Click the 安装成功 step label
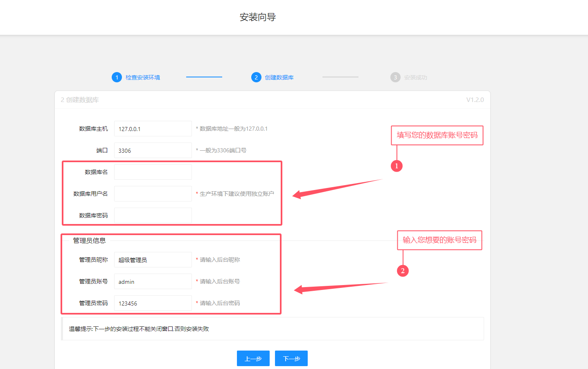Screen dimensions: 588x369 point(415,77)
